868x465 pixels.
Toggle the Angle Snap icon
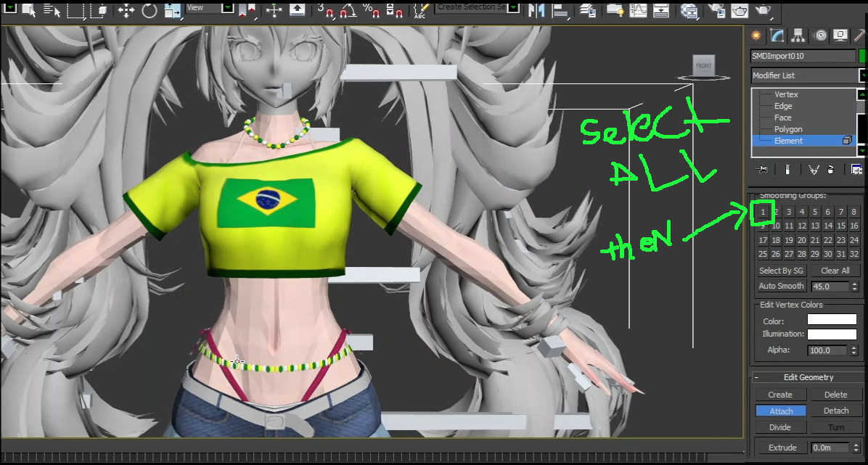pyautogui.click(x=348, y=9)
